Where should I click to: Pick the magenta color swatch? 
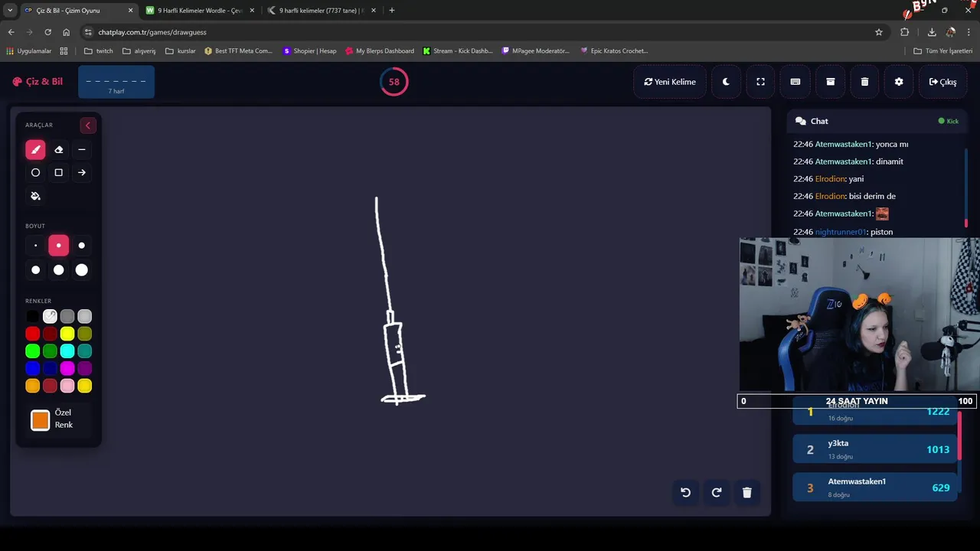pyautogui.click(x=67, y=369)
